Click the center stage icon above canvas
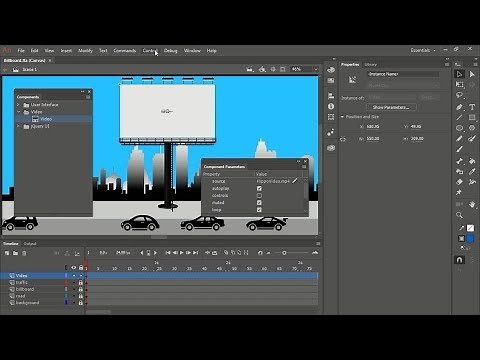The width and height of the screenshot is (480, 360). [x=273, y=69]
